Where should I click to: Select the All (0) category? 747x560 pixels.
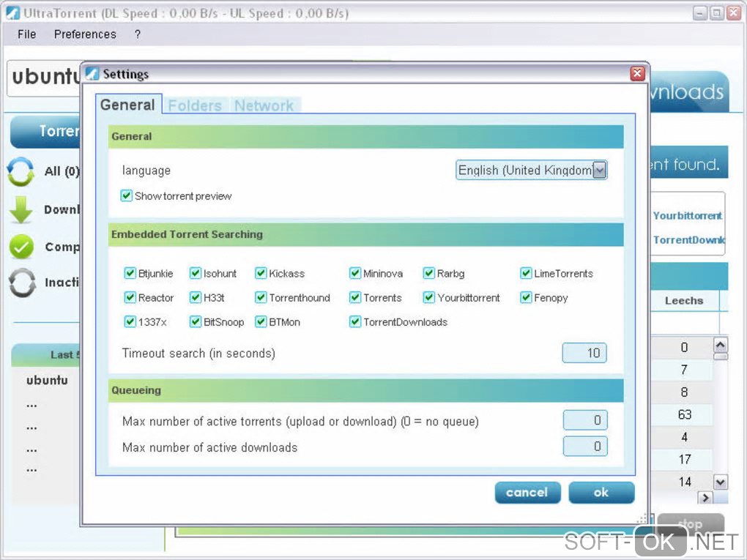[62, 171]
